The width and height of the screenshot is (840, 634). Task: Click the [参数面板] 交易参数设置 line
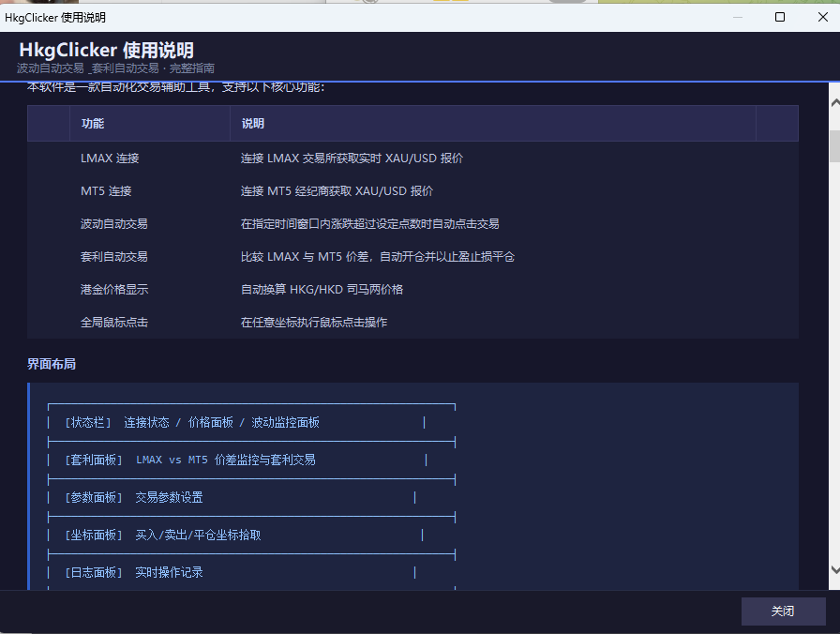click(134, 497)
